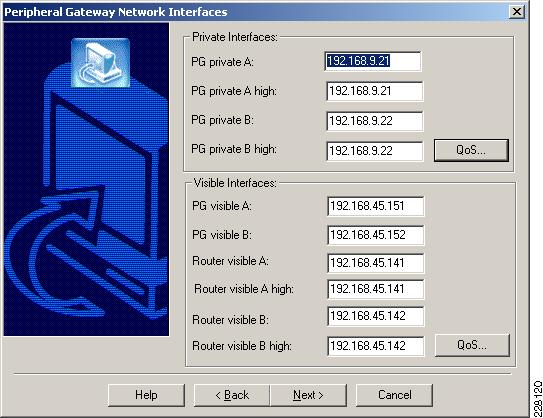Viewport: 543px width, 418px height.
Task: Open QoS settings for Private Interfaces
Action: [471, 150]
